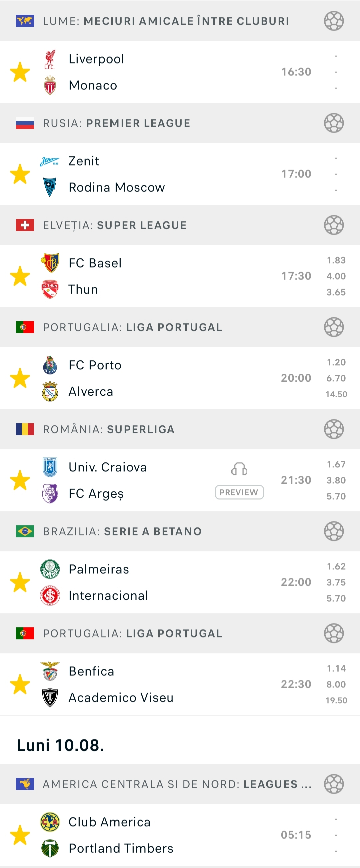The image size is (360, 868).
Task: Tap the soccer ball icon in România Superliga header
Action: (334, 429)
